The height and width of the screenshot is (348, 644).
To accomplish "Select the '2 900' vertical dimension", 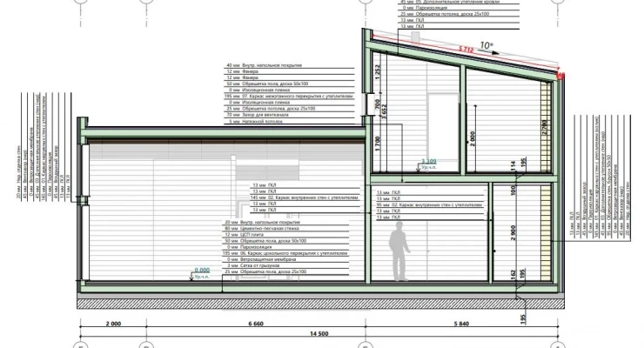I will [x=513, y=232].
